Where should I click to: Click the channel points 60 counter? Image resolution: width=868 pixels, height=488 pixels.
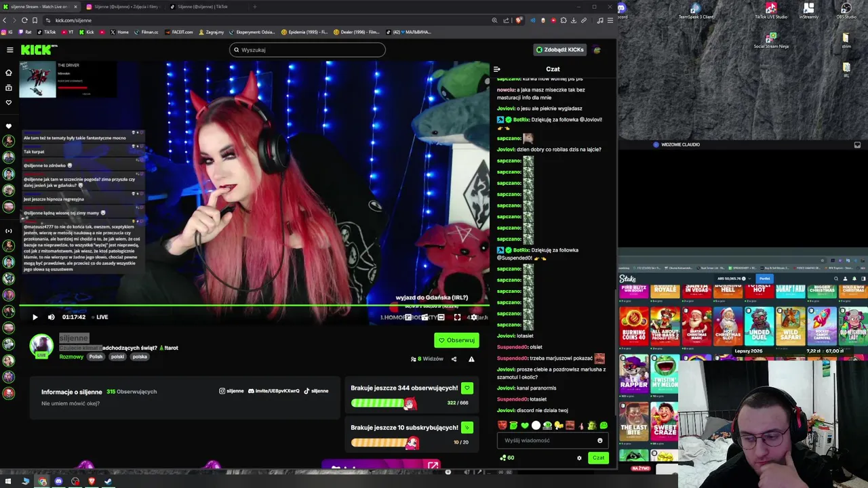point(507,457)
